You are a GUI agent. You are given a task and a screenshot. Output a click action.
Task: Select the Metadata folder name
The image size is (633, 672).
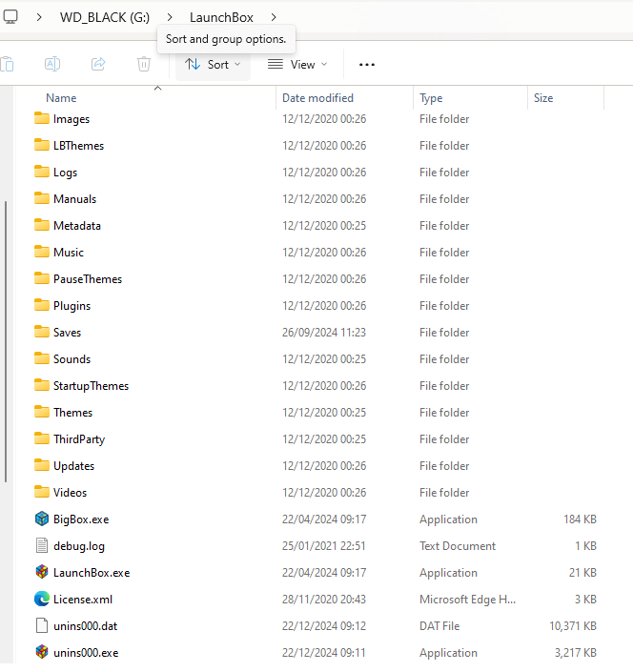pos(76,226)
